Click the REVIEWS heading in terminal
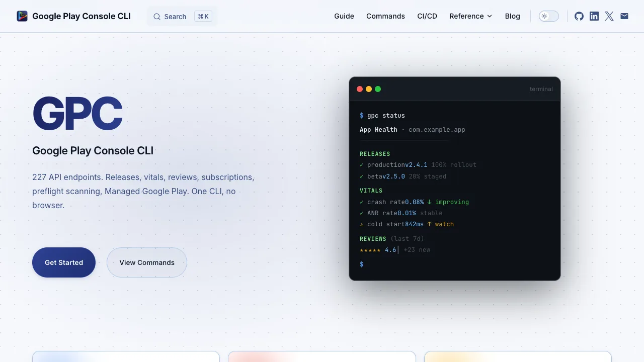Image resolution: width=644 pixels, height=362 pixels. click(x=373, y=239)
